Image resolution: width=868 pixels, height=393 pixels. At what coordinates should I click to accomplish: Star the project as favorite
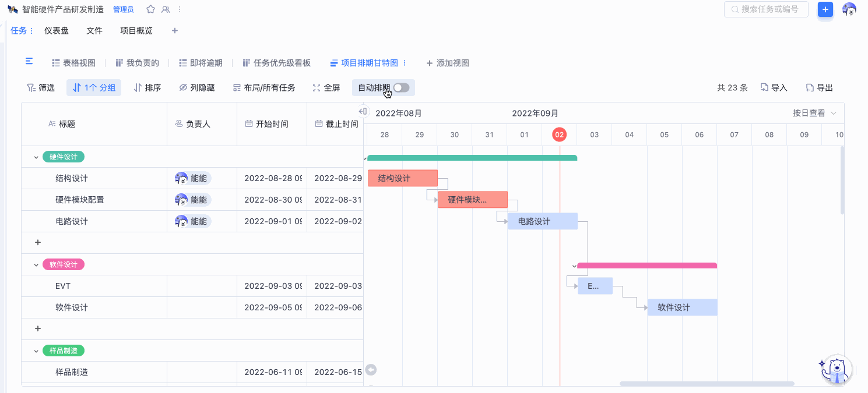pos(150,9)
